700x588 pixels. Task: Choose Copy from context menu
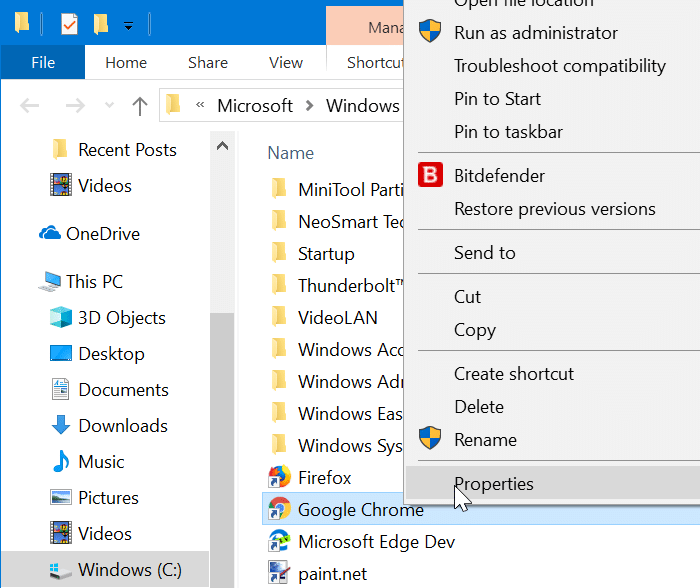coord(553,330)
